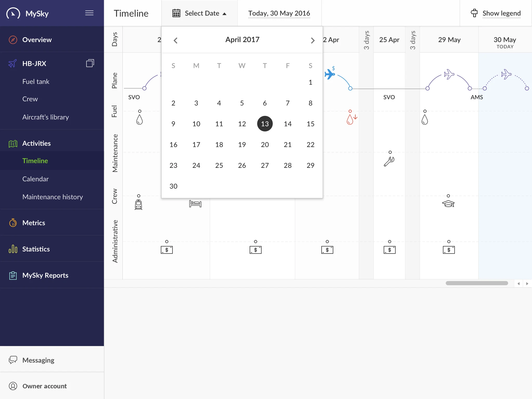Click the dollar bill icon under 25 Apr

[389, 250]
